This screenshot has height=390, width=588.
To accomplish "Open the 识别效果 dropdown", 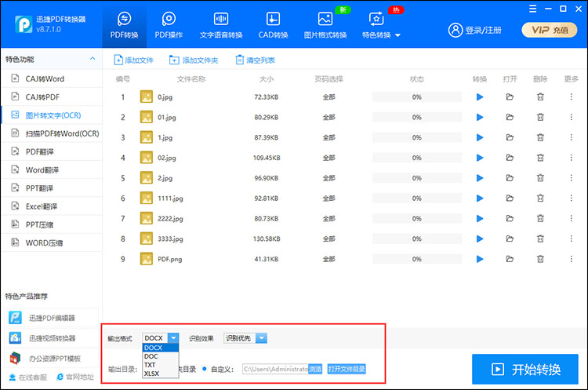I will [245, 338].
